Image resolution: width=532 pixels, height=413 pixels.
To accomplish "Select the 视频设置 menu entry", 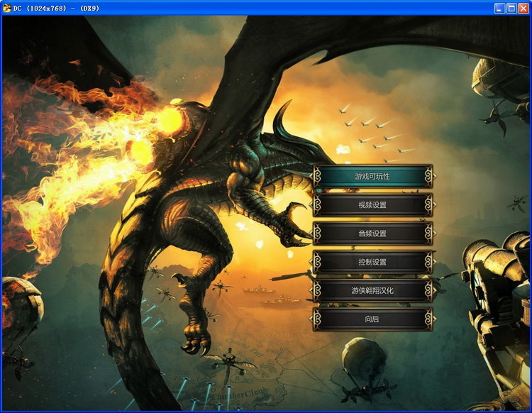I will [x=372, y=205].
